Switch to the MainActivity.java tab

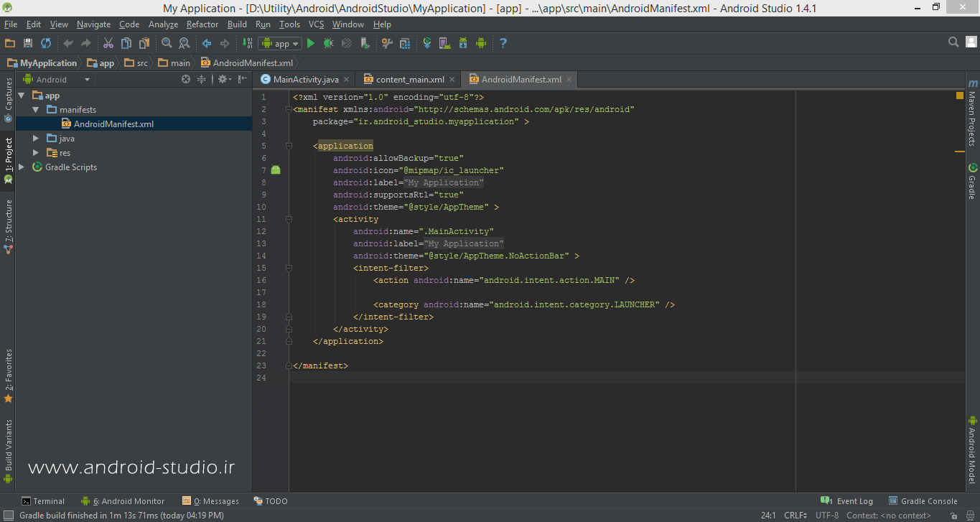tap(306, 80)
